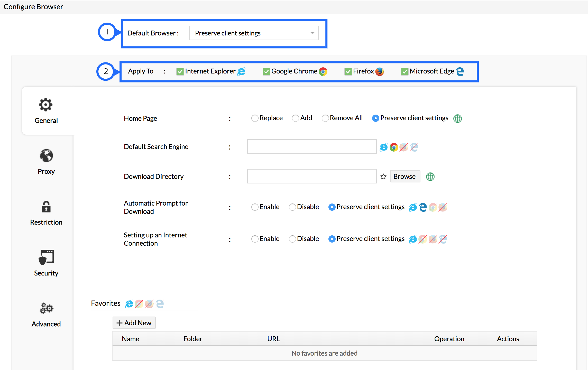Toggle the Microsoft Edge checkbox

tap(405, 71)
